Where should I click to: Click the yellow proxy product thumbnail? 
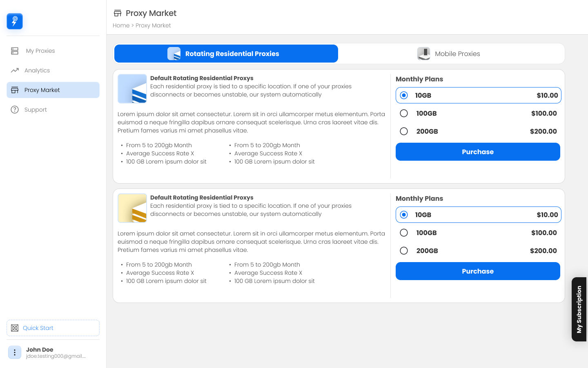click(132, 208)
